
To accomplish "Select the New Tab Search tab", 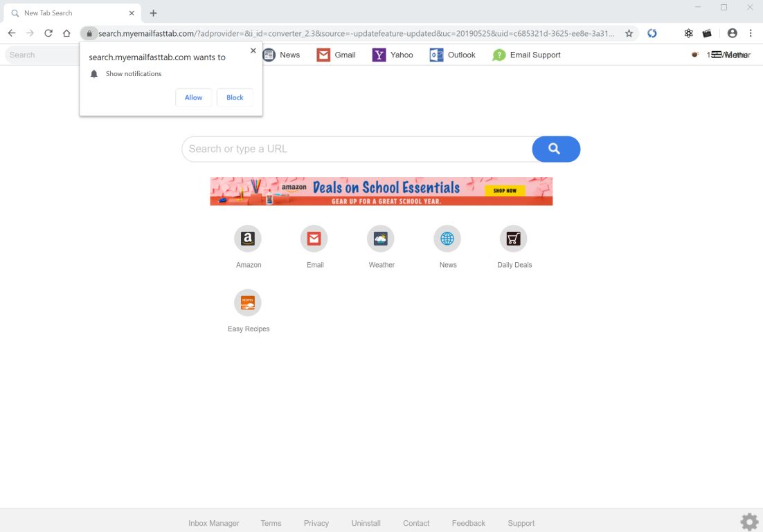I will (x=72, y=13).
